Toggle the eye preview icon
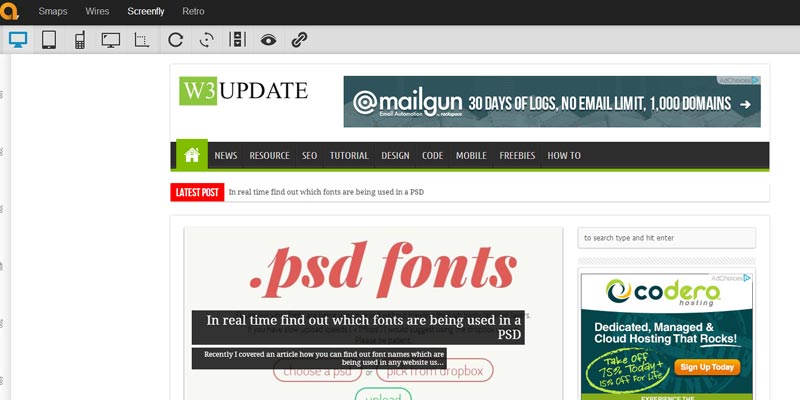The width and height of the screenshot is (800, 400). [268, 40]
